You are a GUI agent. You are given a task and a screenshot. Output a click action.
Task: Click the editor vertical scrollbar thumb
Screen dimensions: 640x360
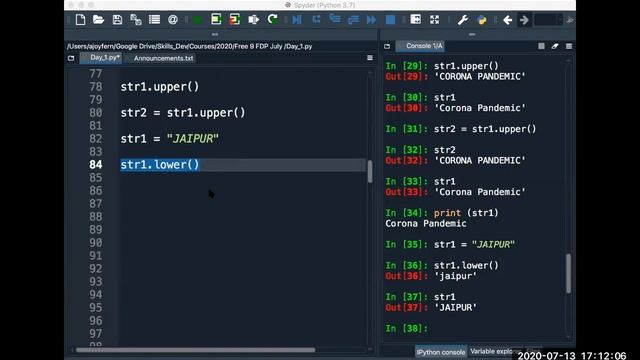coord(370,171)
